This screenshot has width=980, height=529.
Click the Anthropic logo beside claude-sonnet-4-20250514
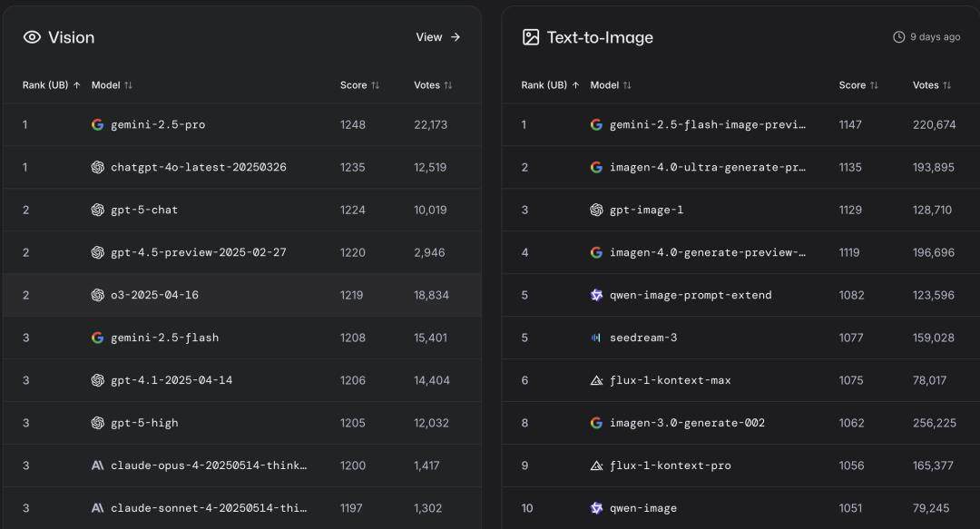click(x=97, y=508)
